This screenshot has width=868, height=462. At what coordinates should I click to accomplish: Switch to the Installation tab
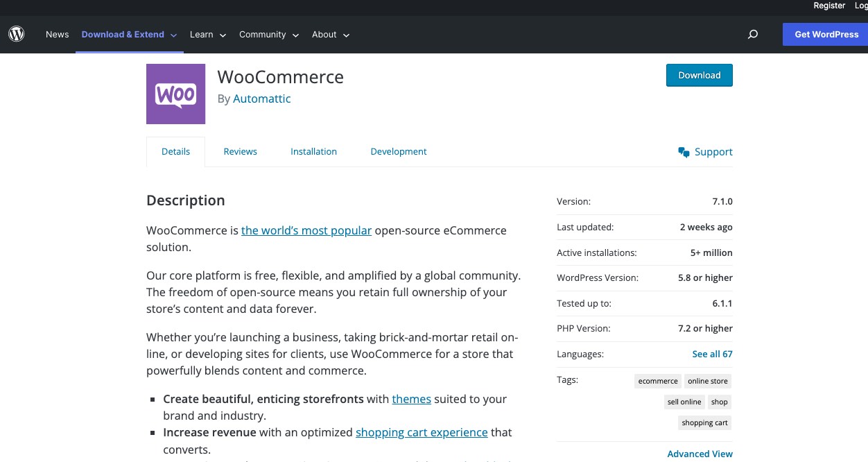pyautogui.click(x=314, y=151)
